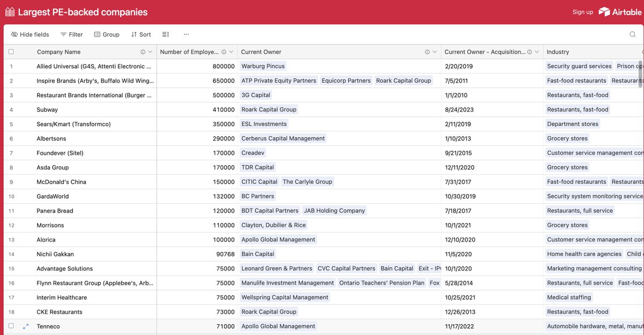
Task: Click The Carlyle Group tag
Action: coord(308,182)
